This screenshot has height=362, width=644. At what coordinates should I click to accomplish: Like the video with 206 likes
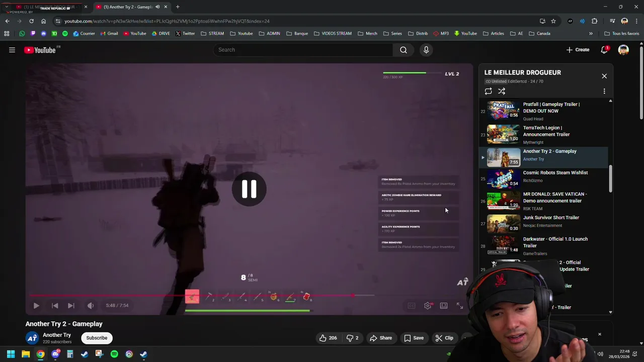click(328, 338)
